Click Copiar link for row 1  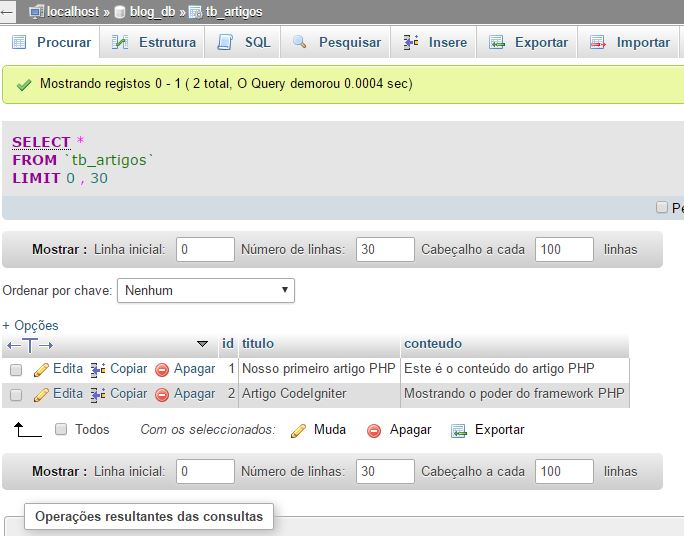click(x=128, y=369)
